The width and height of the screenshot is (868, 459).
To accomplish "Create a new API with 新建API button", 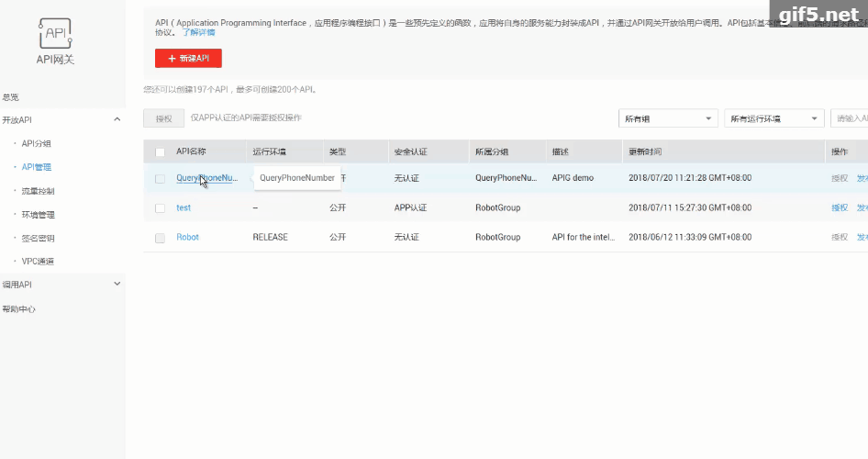I will (188, 58).
